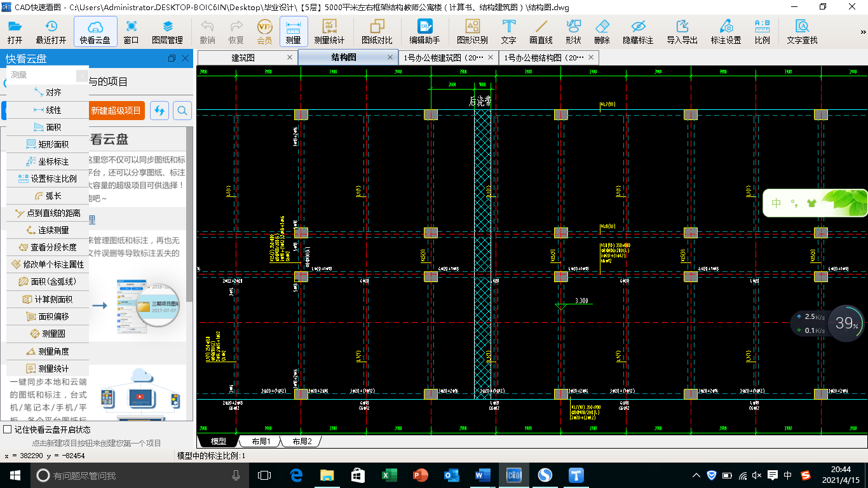The height and width of the screenshot is (488, 868).
Task: Click the 新建超级项目 button
Action: tap(116, 111)
